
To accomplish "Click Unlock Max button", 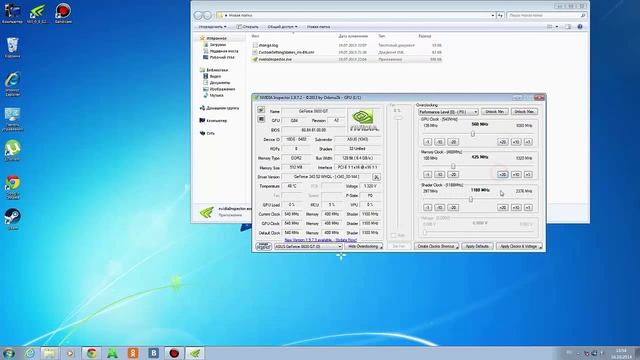I will coord(524,111).
